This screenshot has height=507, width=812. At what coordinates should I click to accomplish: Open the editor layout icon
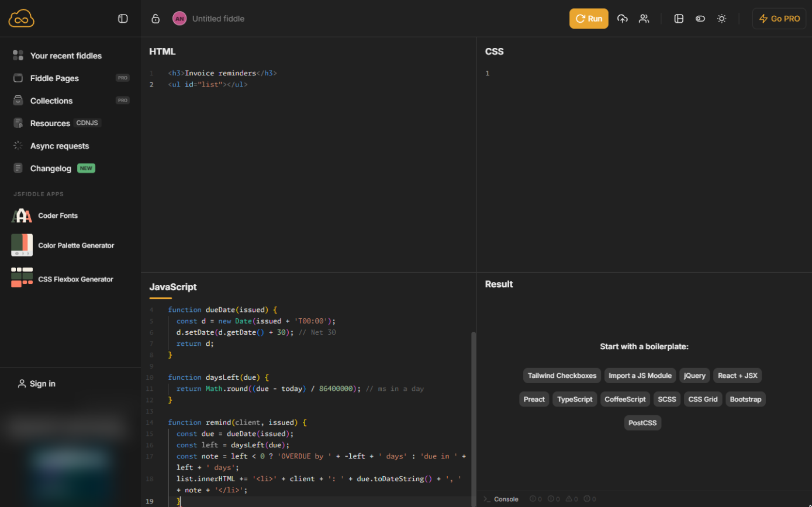pos(679,19)
